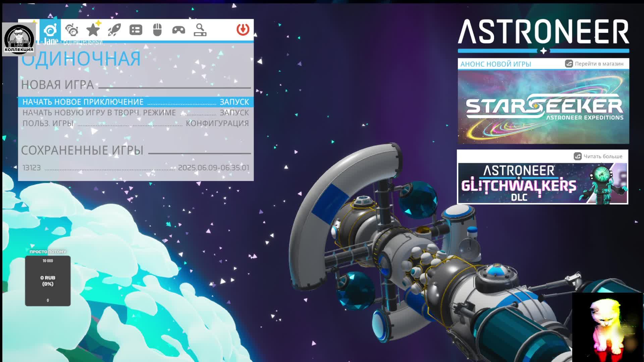Open the mouse controls settings icon
Screen dimensions: 644x362
tap(157, 30)
